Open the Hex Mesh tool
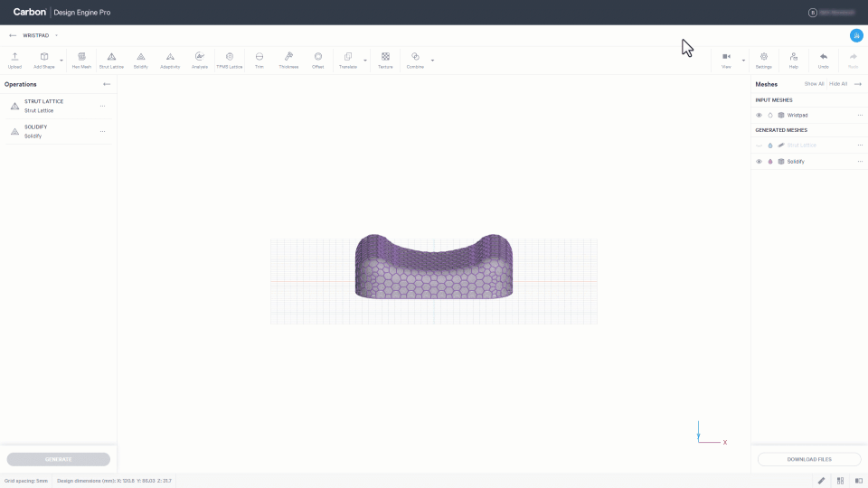868x488 pixels. click(x=81, y=60)
